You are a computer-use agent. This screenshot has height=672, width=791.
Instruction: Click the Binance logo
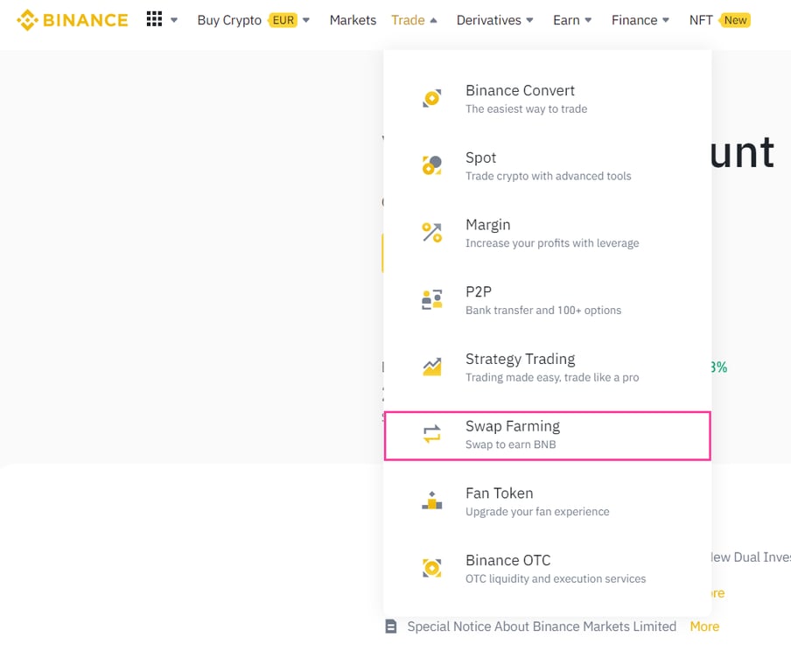pyautogui.click(x=73, y=19)
